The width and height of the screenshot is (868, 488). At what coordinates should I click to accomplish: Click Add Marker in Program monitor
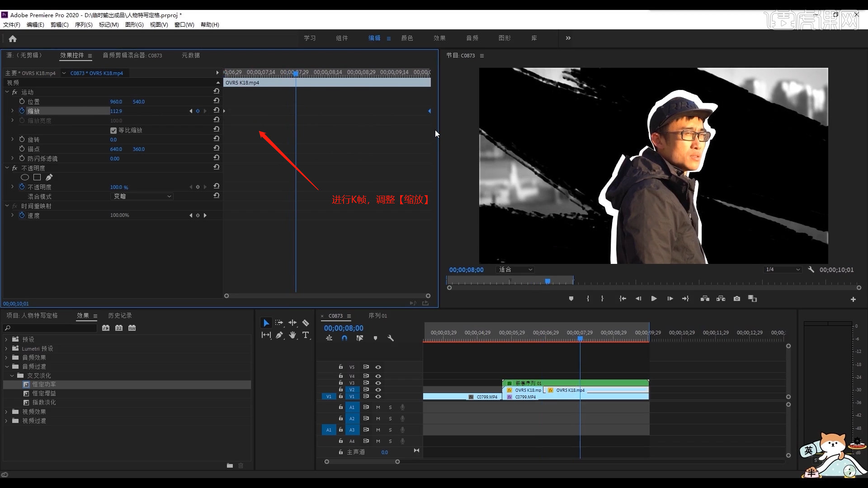pos(571,299)
